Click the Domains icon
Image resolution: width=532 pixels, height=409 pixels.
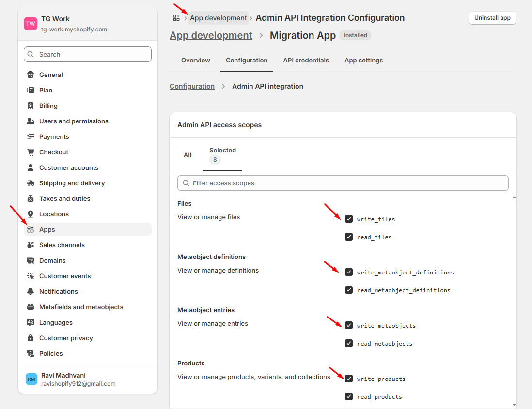[x=31, y=260]
